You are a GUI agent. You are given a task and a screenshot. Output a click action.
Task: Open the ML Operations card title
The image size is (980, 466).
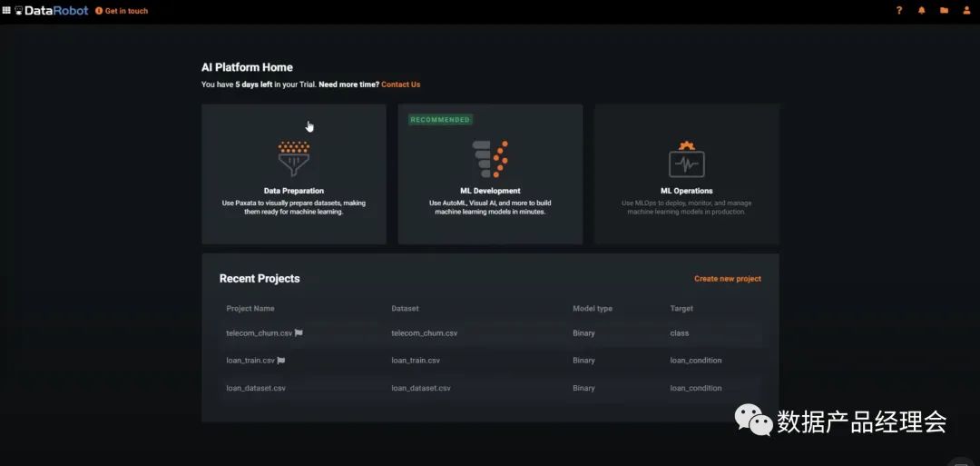[x=687, y=191]
